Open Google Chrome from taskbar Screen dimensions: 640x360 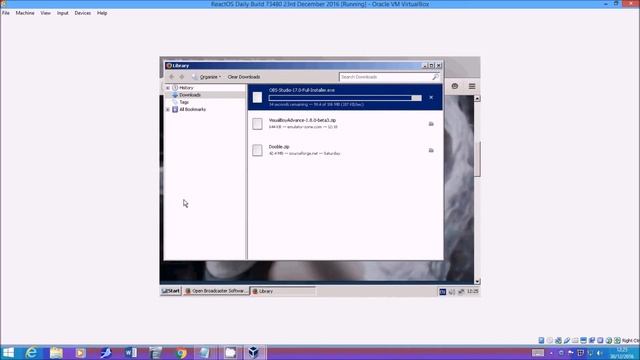click(181, 353)
